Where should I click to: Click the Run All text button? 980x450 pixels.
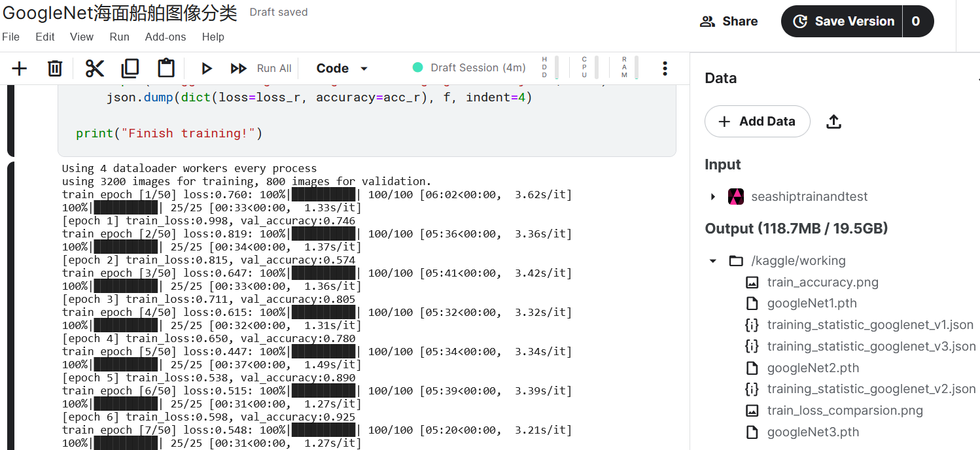[x=274, y=68]
